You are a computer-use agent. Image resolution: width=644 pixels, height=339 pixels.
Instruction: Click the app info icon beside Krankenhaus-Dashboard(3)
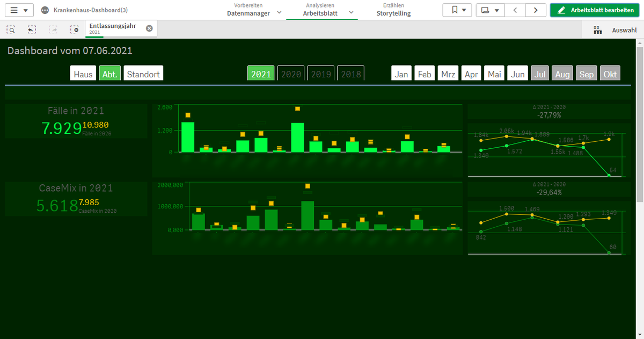[x=45, y=10]
